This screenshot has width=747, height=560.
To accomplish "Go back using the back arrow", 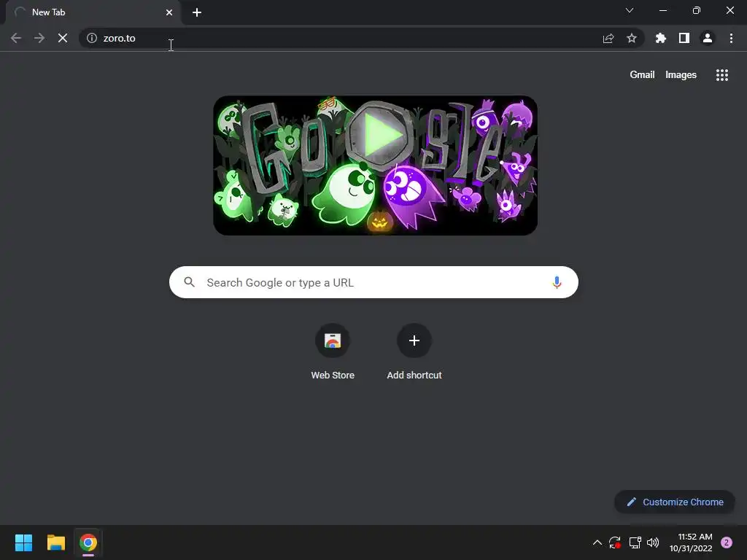I will [x=16, y=38].
